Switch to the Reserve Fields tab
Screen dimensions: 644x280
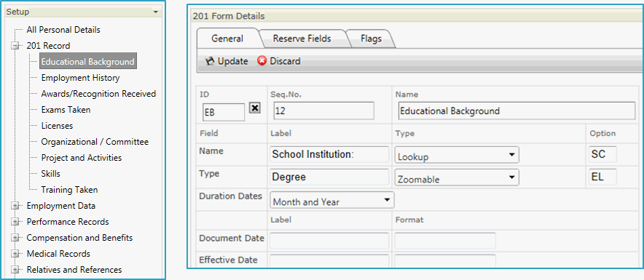click(302, 39)
